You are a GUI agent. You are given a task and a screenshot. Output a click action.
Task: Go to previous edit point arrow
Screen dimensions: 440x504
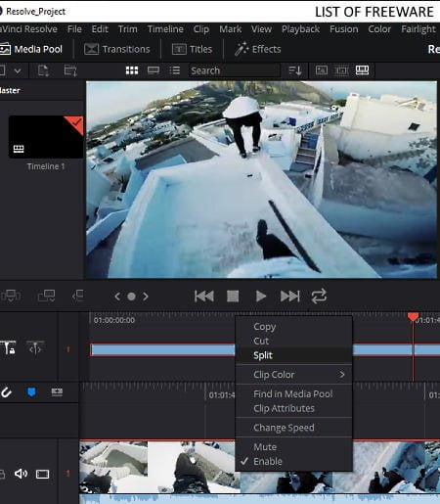(117, 297)
